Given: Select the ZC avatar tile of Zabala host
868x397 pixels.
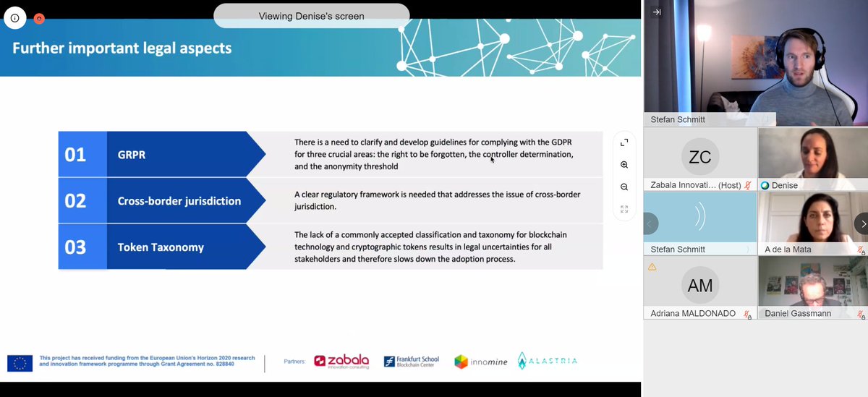Looking at the screenshot, I should point(699,160).
